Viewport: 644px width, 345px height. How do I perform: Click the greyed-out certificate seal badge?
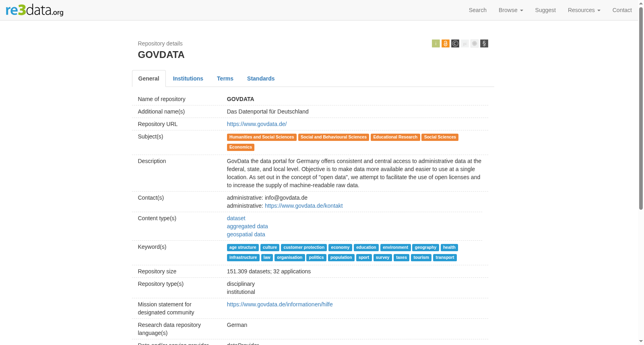pos(475,43)
